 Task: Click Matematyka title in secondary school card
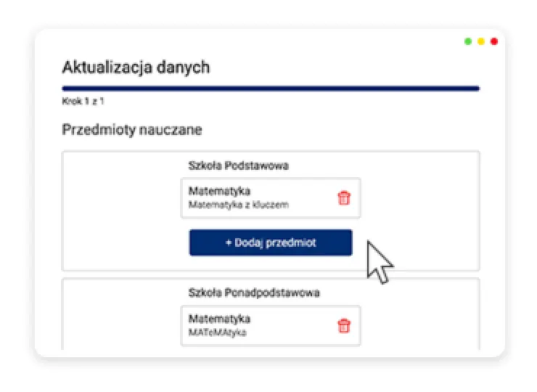point(219,319)
